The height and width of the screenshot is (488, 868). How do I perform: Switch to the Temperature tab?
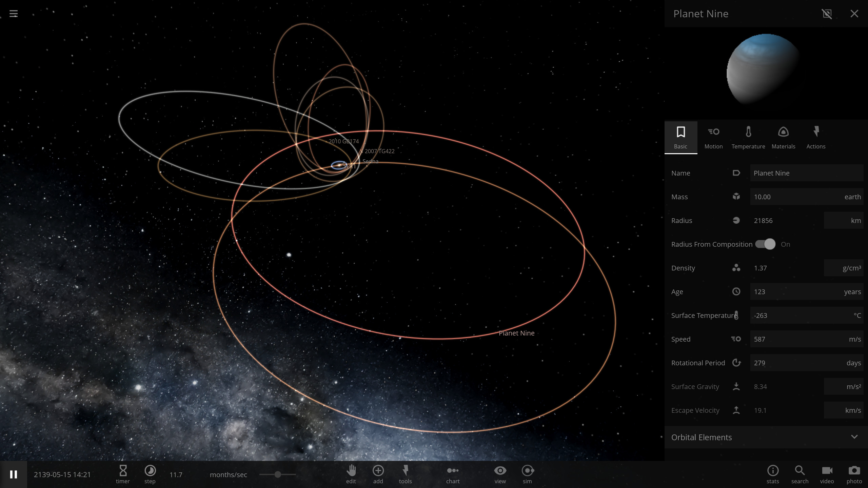(x=748, y=137)
